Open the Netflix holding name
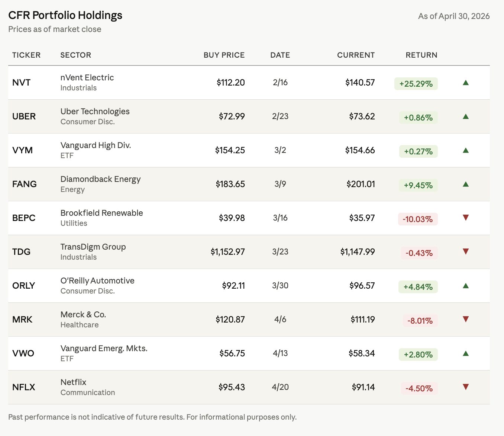The width and height of the screenshot is (504, 436). [x=73, y=382]
